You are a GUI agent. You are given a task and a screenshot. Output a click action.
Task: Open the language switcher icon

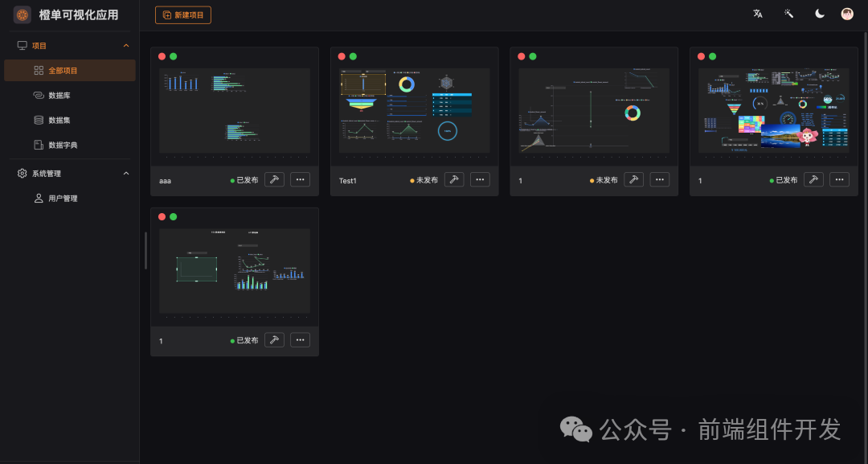click(x=757, y=14)
